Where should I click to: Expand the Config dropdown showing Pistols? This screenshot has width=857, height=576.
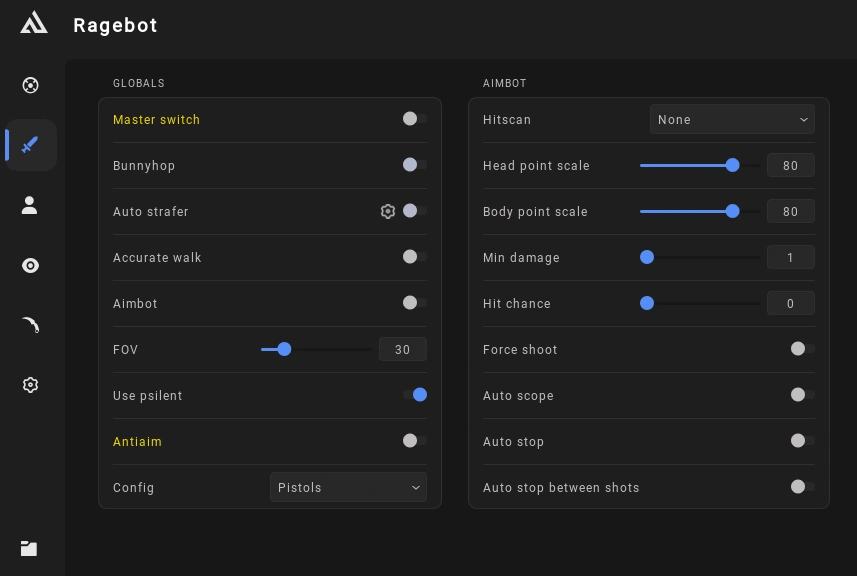coord(348,487)
